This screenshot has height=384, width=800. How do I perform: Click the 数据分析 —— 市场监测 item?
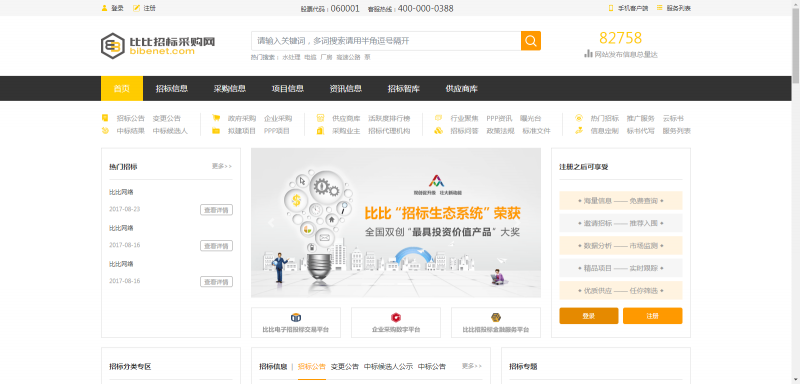(621, 245)
